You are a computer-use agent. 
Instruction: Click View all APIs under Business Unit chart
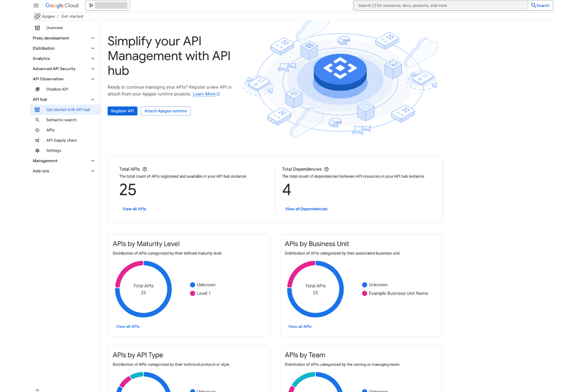coord(300,326)
